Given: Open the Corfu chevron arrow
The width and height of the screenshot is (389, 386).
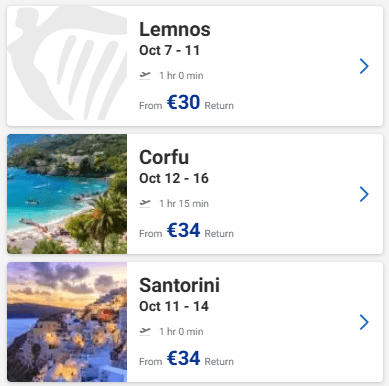Looking at the screenshot, I should 364,194.
